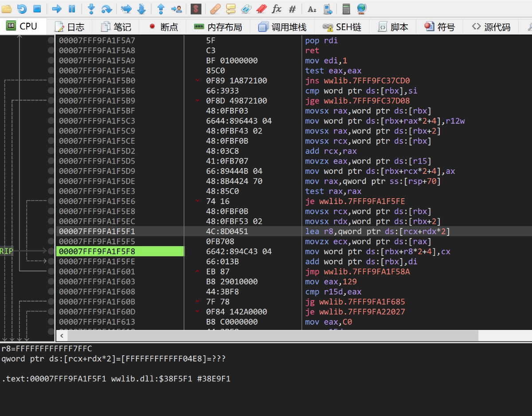Open the 脚本 script tab
Viewport: 532px width, 416px height.
393,27
